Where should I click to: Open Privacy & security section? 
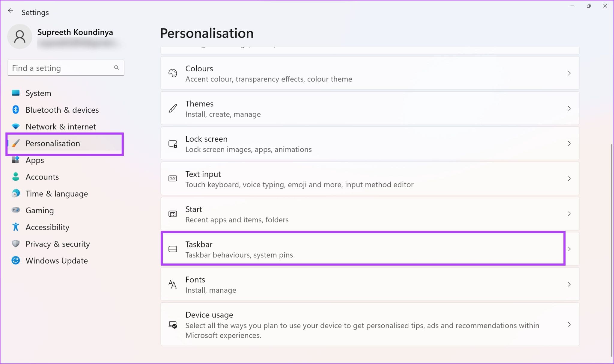pyautogui.click(x=58, y=244)
